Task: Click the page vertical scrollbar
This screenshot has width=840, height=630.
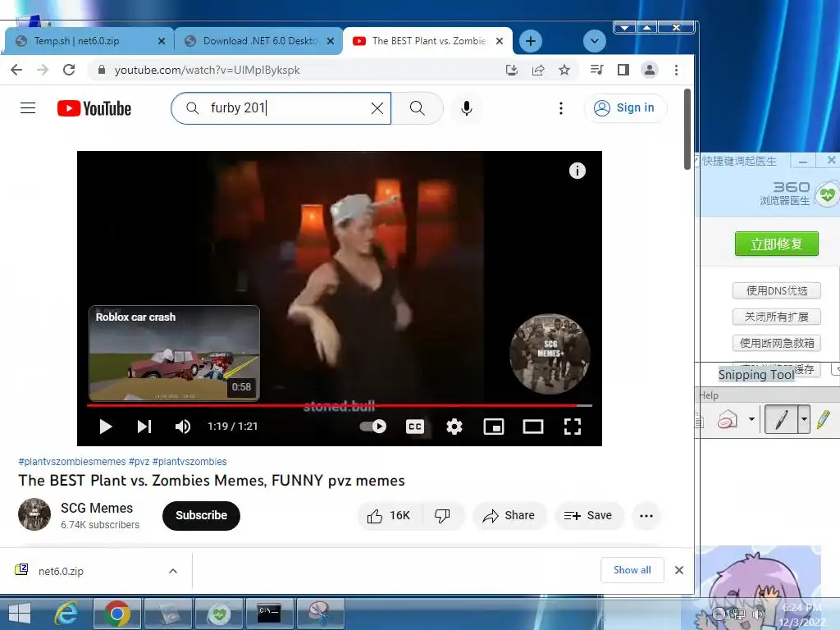Action: click(687, 129)
